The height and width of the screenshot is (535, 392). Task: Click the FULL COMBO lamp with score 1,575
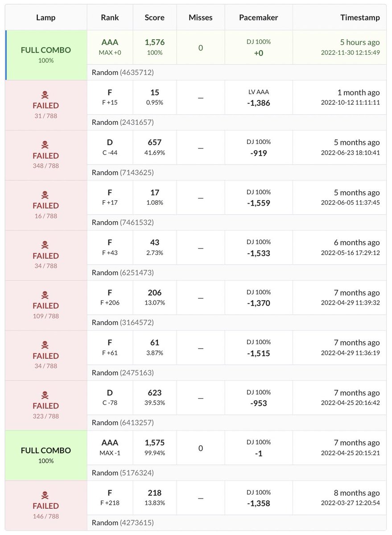pos(46,450)
